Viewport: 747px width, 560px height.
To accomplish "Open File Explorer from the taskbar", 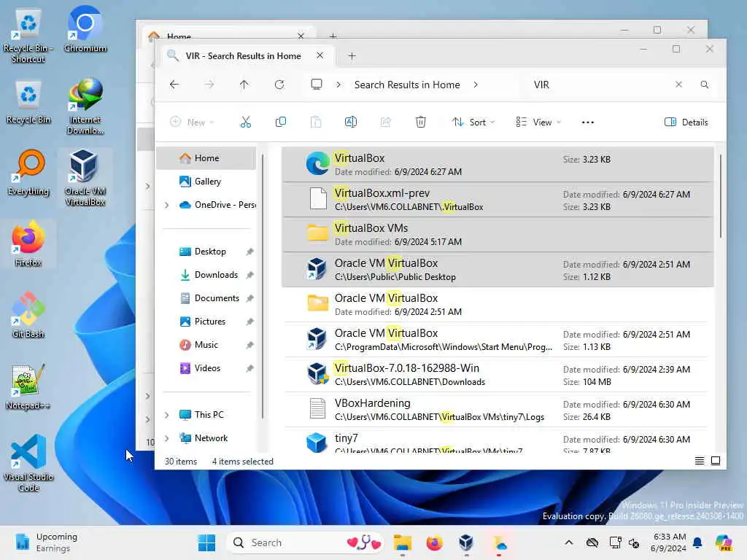I will pos(403,542).
